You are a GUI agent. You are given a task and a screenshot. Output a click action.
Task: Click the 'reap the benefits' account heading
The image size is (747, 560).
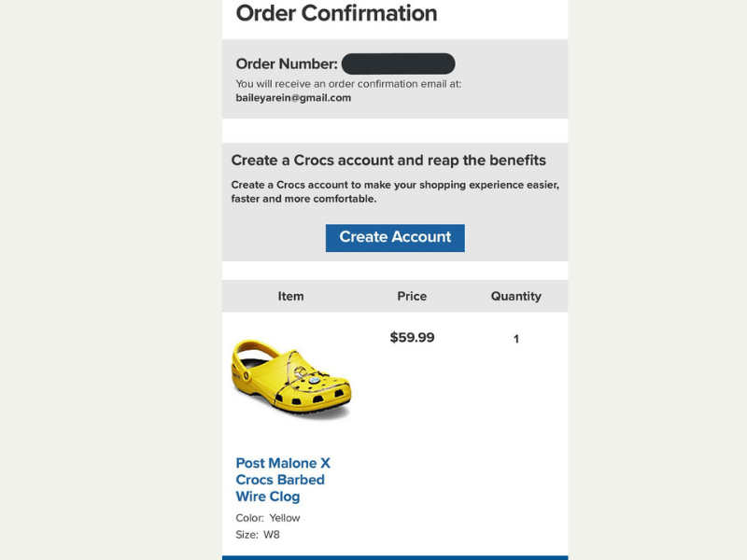point(388,161)
